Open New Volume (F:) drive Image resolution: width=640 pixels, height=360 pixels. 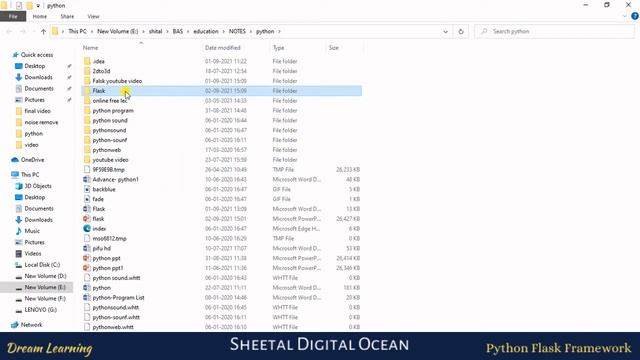[45, 299]
